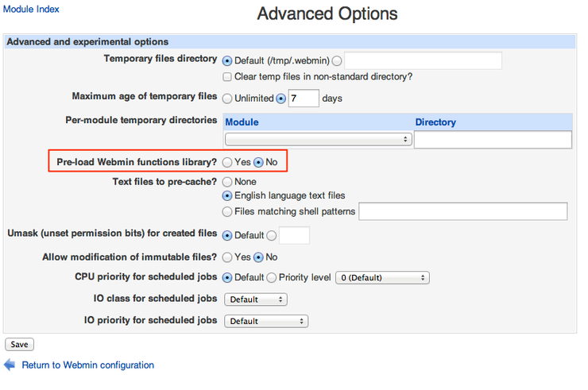Click the Advanced Options page title
The image size is (588, 390).
[327, 14]
